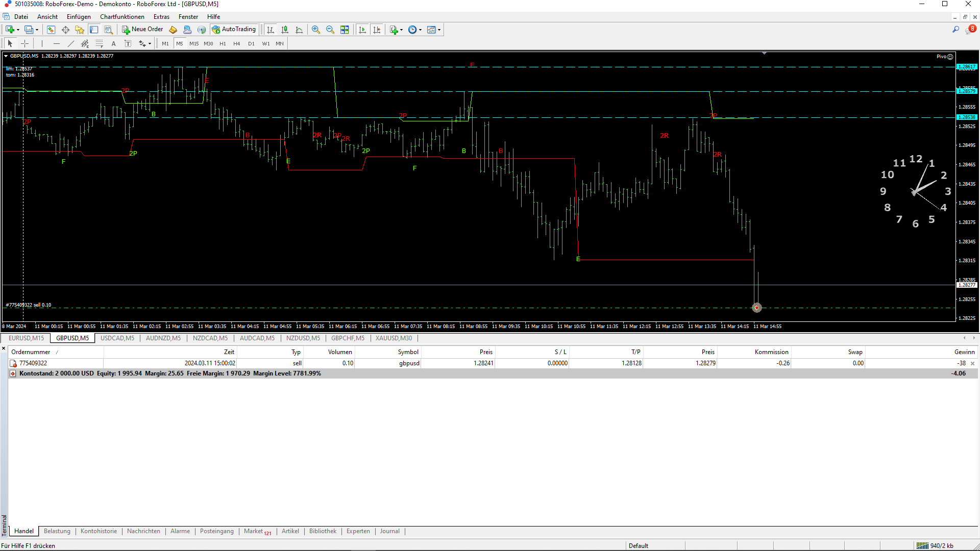Switch to H1 timeframe
The image size is (980, 551).
pyautogui.click(x=223, y=44)
